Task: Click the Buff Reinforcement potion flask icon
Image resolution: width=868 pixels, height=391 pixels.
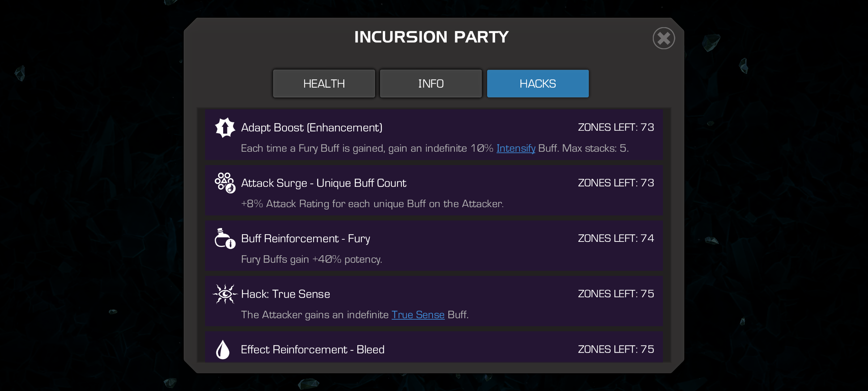Action: 225,239
